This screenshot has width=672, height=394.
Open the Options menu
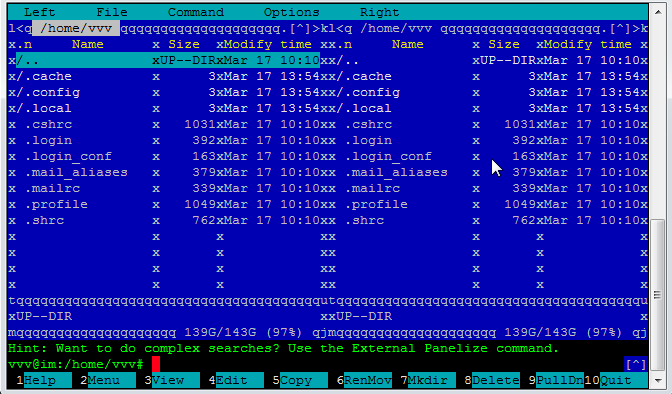pyautogui.click(x=291, y=12)
